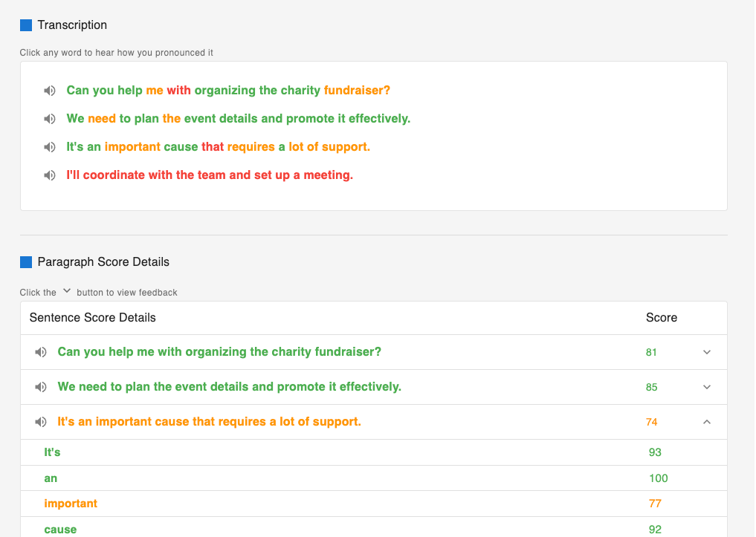Click the red word 'that' in third sentence

[x=213, y=146]
